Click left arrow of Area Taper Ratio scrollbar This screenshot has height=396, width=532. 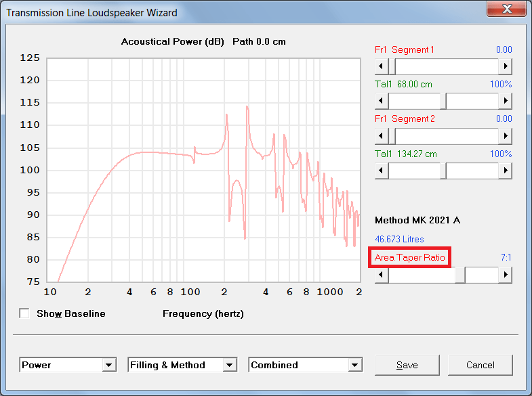(x=382, y=275)
